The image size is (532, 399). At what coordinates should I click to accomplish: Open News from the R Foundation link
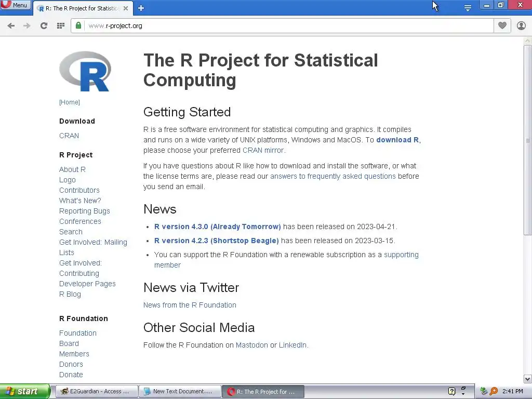pyautogui.click(x=190, y=305)
